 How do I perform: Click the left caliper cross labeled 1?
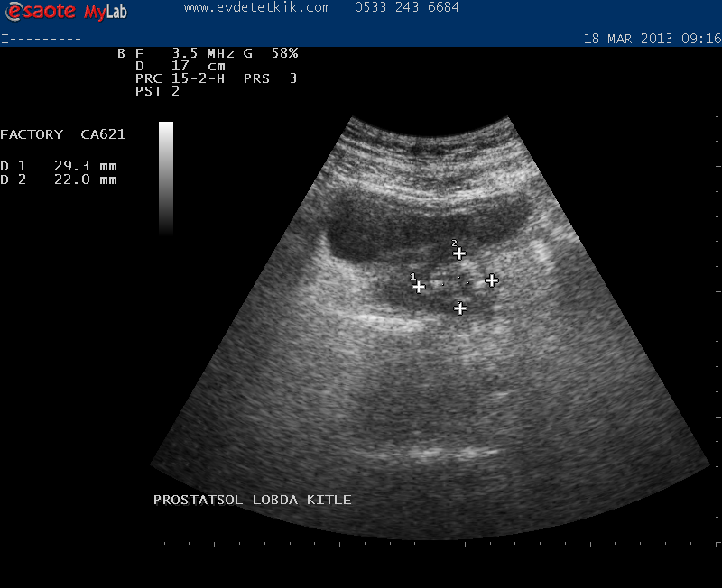click(x=419, y=287)
